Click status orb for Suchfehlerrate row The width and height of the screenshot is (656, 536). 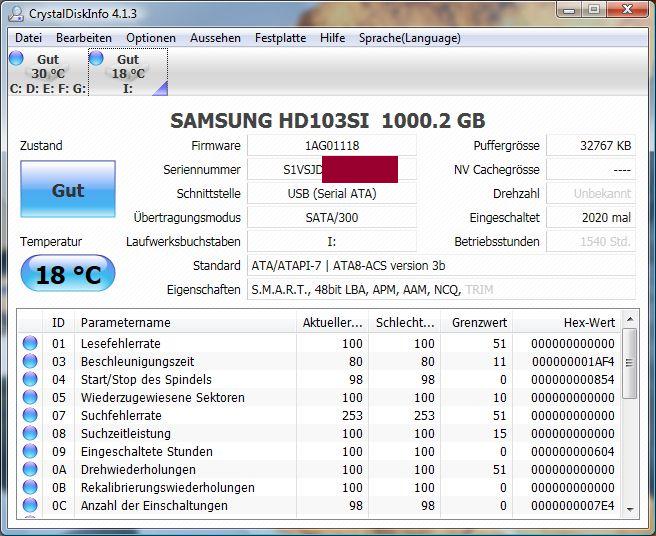click(30, 415)
